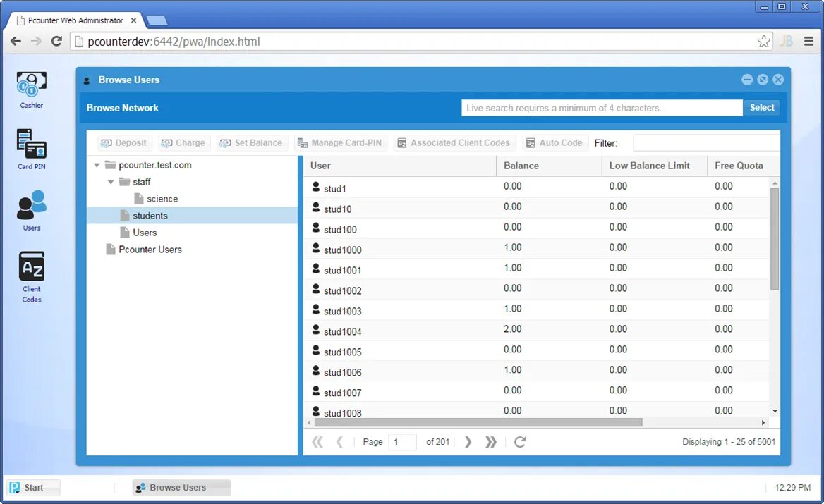Switch to Pcounter Web Administrator browser tab
The height and width of the screenshot is (504, 824).
pyautogui.click(x=75, y=20)
